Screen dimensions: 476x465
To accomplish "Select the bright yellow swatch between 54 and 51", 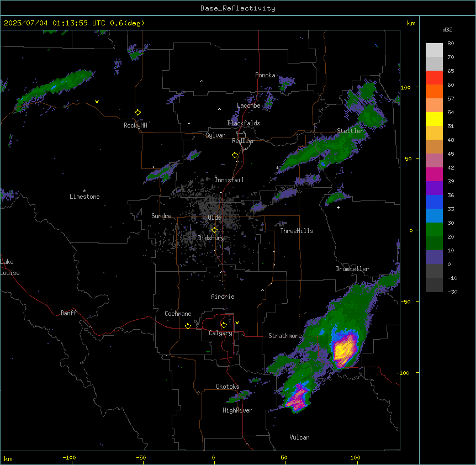I will (434, 119).
